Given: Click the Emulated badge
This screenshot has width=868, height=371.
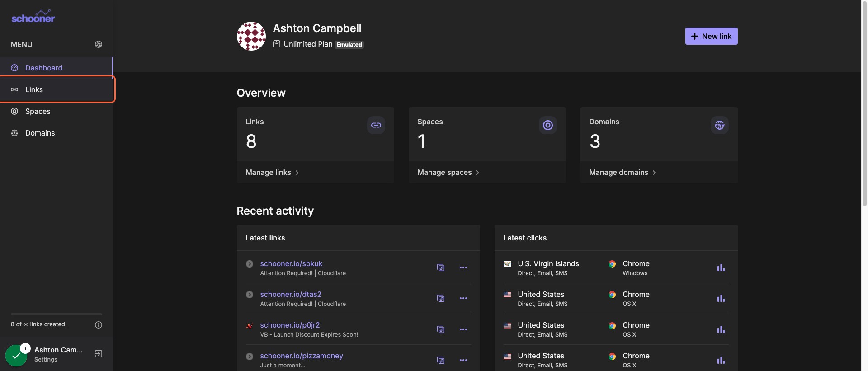Looking at the screenshot, I should pos(349,44).
